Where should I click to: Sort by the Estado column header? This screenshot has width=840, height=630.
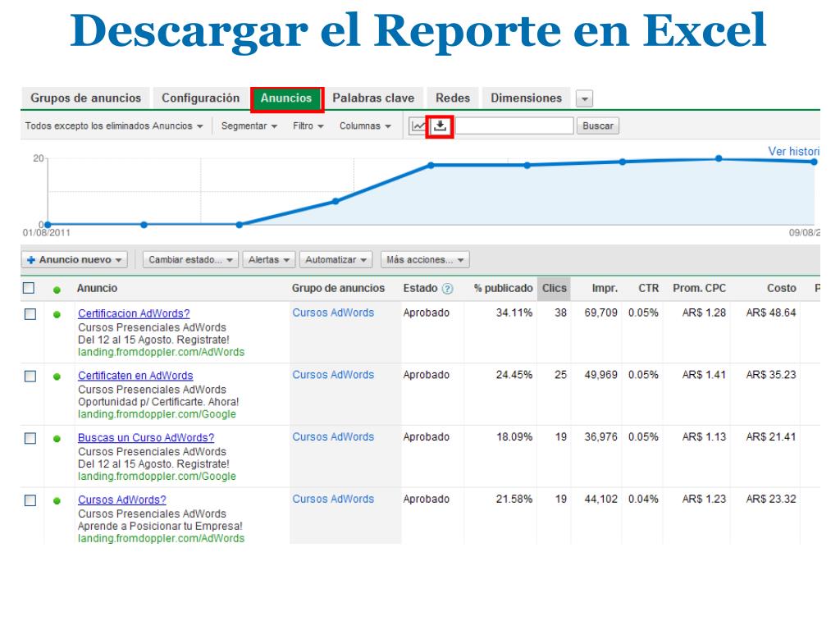coord(420,288)
